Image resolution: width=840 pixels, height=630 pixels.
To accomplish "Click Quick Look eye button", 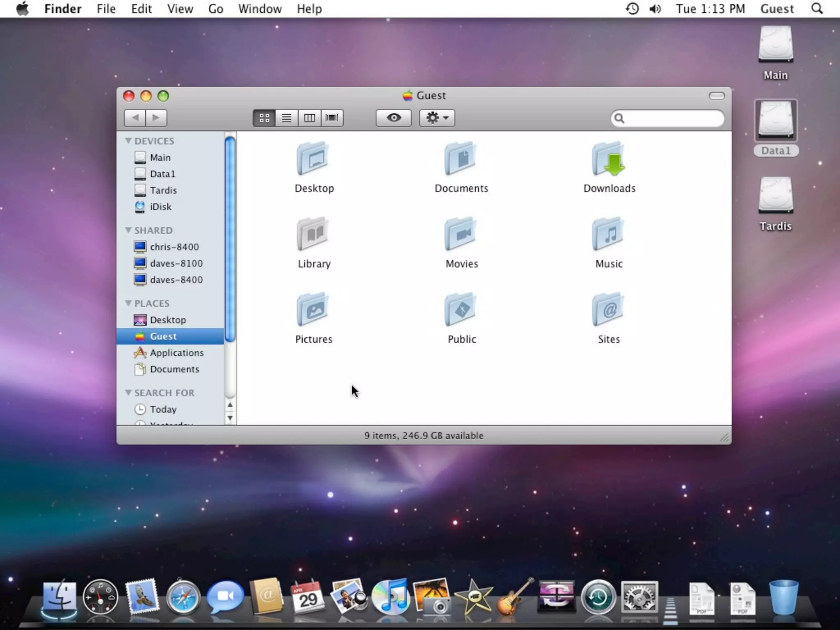I will pos(394,118).
